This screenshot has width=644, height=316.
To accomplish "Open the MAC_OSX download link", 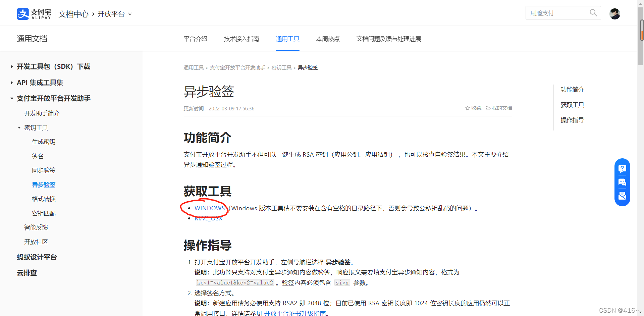I will pos(208,218).
